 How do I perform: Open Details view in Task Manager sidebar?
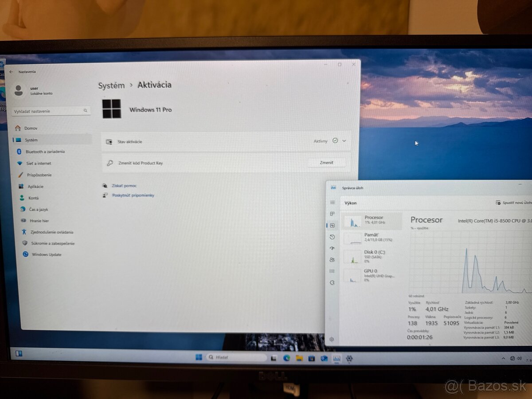click(x=332, y=271)
